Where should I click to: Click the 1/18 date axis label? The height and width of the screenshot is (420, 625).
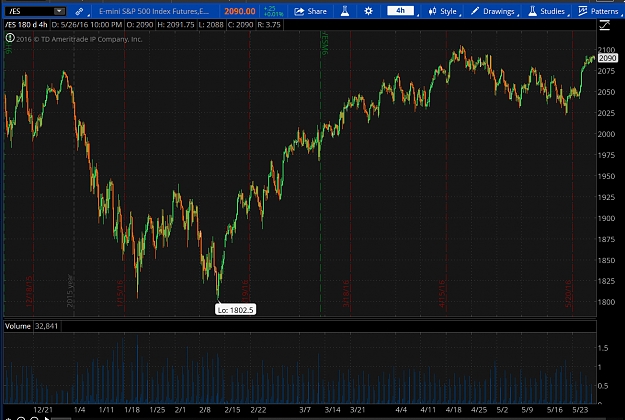click(x=132, y=410)
